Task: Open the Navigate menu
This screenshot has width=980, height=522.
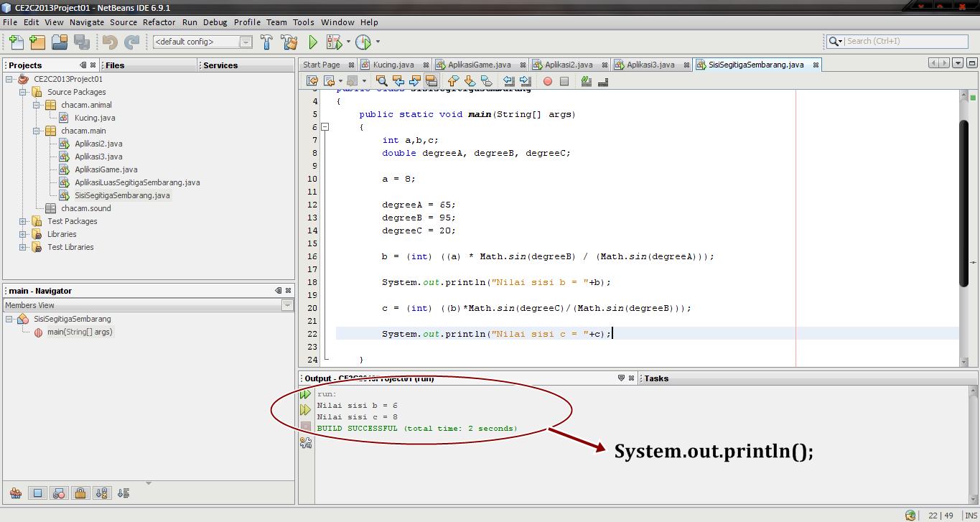Action: 87,22
